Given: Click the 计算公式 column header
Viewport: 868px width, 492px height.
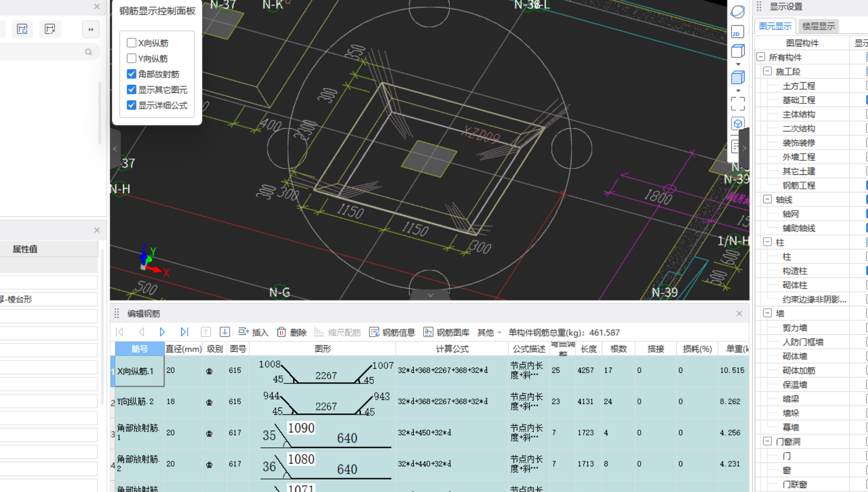Looking at the screenshot, I should [x=452, y=349].
